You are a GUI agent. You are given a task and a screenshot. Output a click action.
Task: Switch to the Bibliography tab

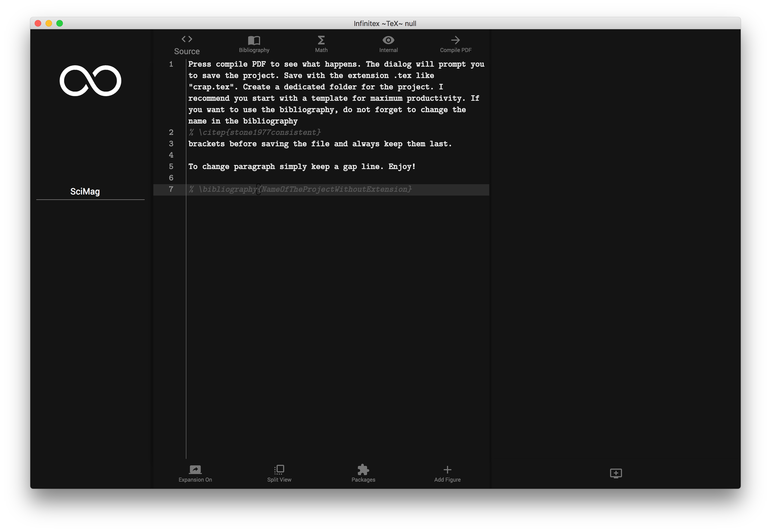[254, 44]
